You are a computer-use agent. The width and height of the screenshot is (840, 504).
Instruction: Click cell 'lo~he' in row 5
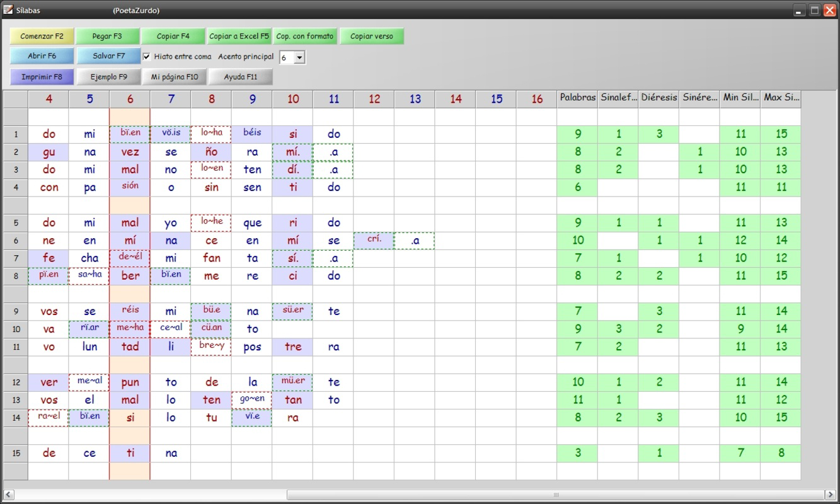point(211,223)
